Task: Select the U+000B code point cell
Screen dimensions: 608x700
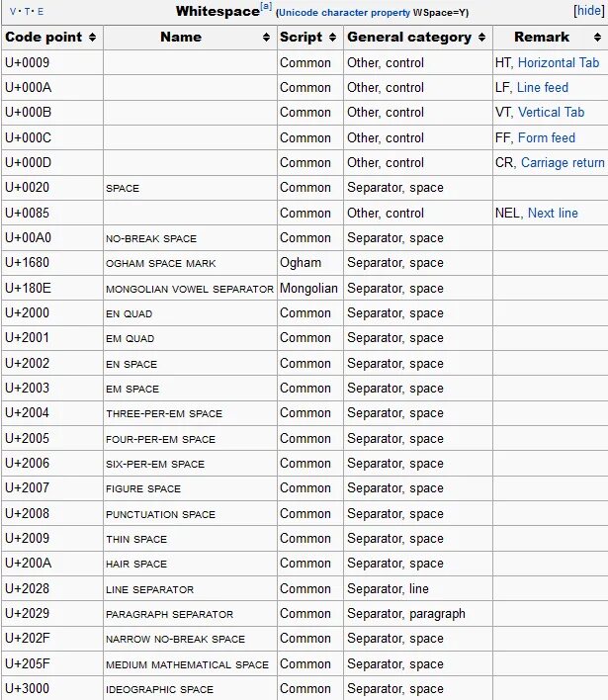Action: coord(52,113)
